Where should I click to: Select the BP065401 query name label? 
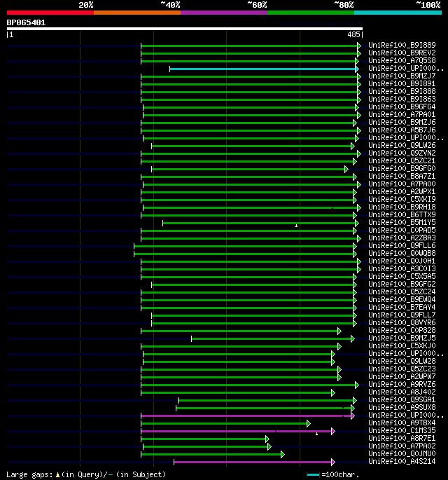point(26,22)
